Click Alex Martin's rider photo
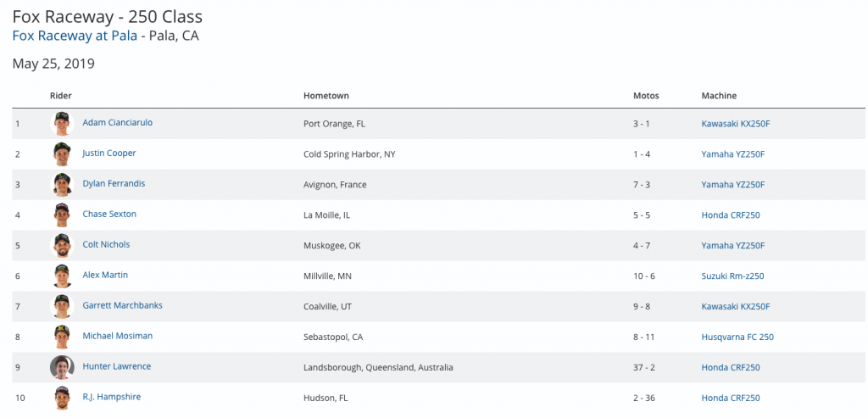The height and width of the screenshot is (418, 868). coord(62,276)
